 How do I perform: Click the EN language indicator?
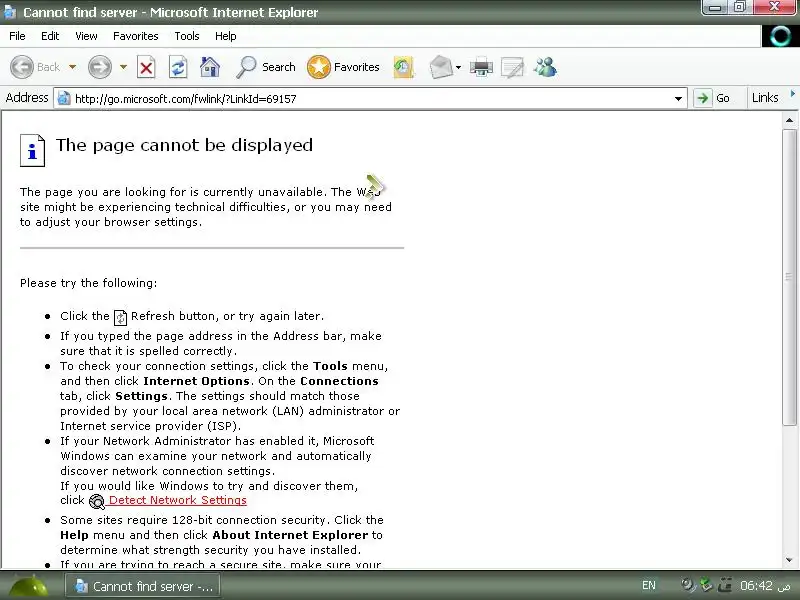click(648, 585)
